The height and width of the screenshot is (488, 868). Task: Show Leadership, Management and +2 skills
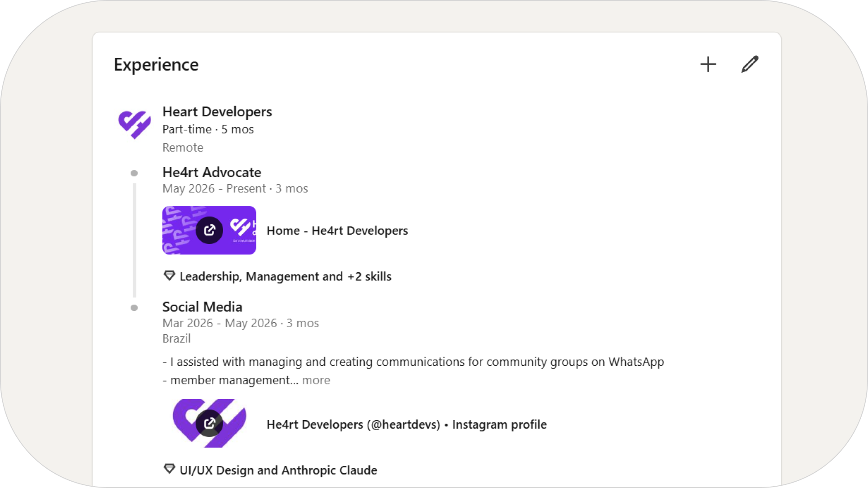click(x=286, y=276)
